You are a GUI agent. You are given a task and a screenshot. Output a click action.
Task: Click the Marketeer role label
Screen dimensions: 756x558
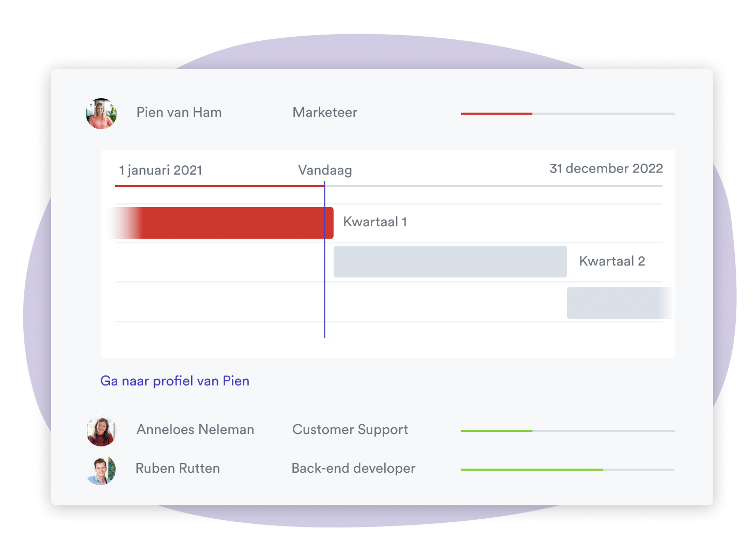point(325,112)
